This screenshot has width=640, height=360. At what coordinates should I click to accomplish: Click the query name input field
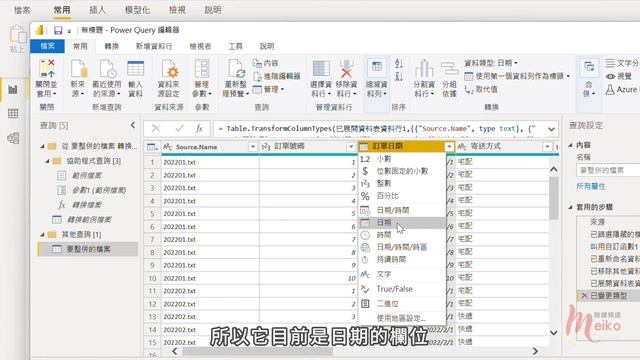point(608,170)
